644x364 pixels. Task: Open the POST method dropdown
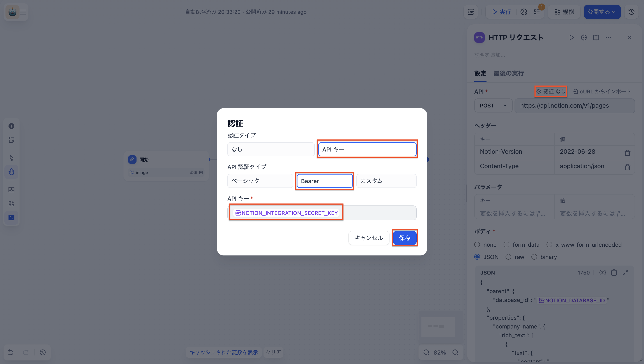pyautogui.click(x=493, y=106)
